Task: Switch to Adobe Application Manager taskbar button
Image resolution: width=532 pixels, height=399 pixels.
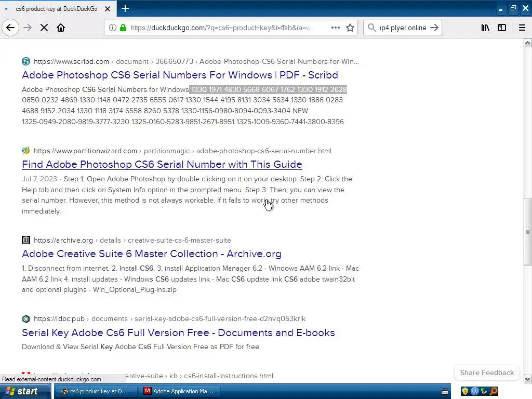Action: click(180, 391)
